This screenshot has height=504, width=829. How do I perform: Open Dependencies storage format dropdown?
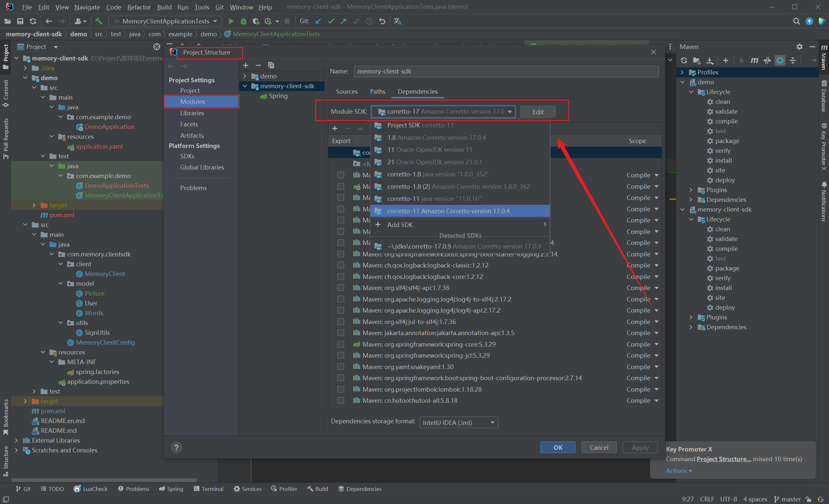[459, 422]
